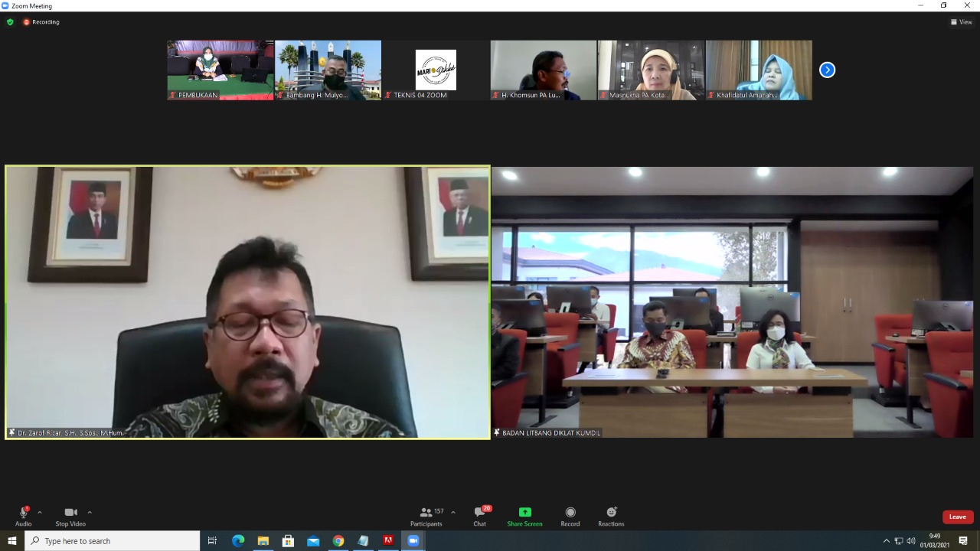Click the green Share Screen icon
This screenshot has height=551, width=980.
pyautogui.click(x=524, y=513)
